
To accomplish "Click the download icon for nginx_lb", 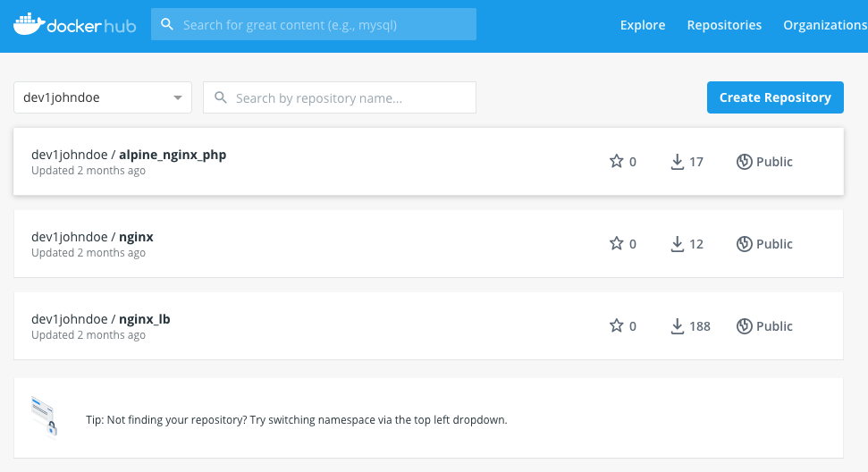I will 677,326.
